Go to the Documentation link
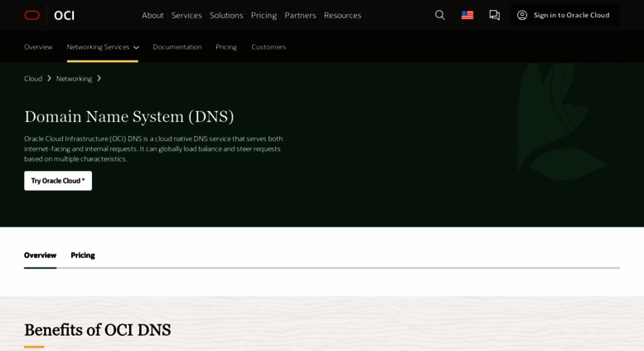Image resolution: width=644 pixels, height=351 pixels. coord(177,47)
